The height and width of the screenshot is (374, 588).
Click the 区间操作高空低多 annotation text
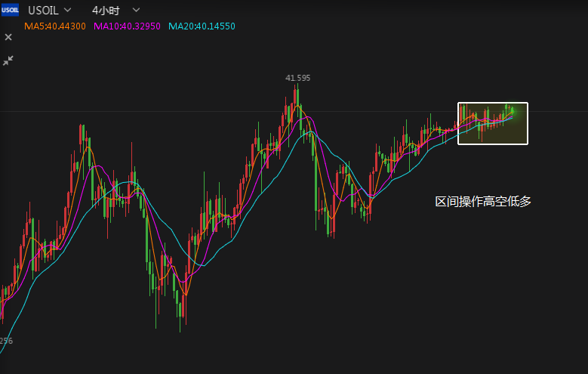[483, 202]
